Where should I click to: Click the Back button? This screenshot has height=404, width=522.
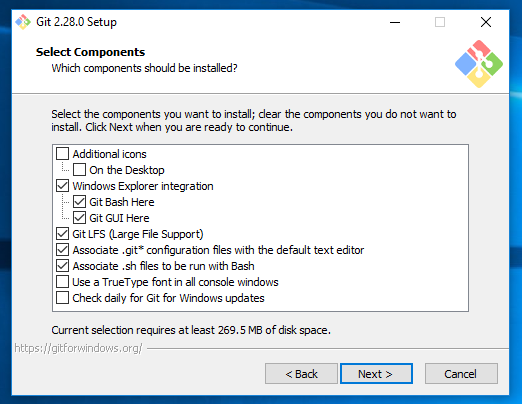301,374
